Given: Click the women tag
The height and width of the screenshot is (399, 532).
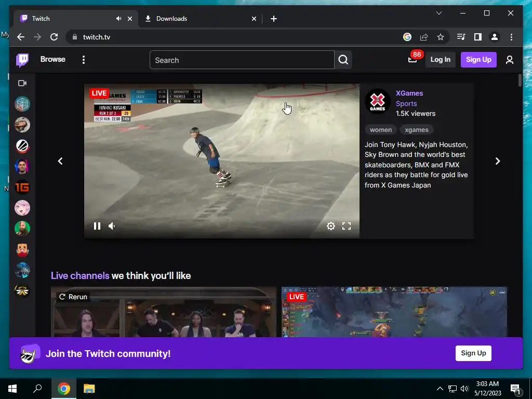Looking at the screenshot, I should [381, 129].
